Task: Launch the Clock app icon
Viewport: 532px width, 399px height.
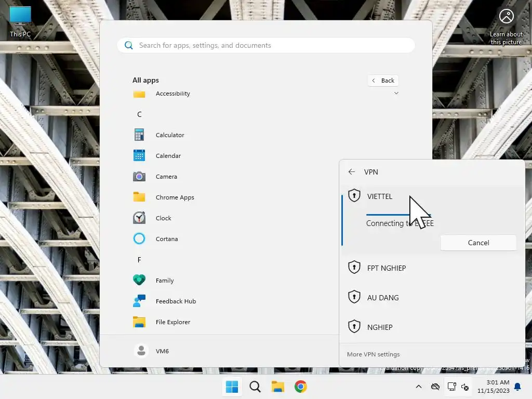Action: coord(139,218)
